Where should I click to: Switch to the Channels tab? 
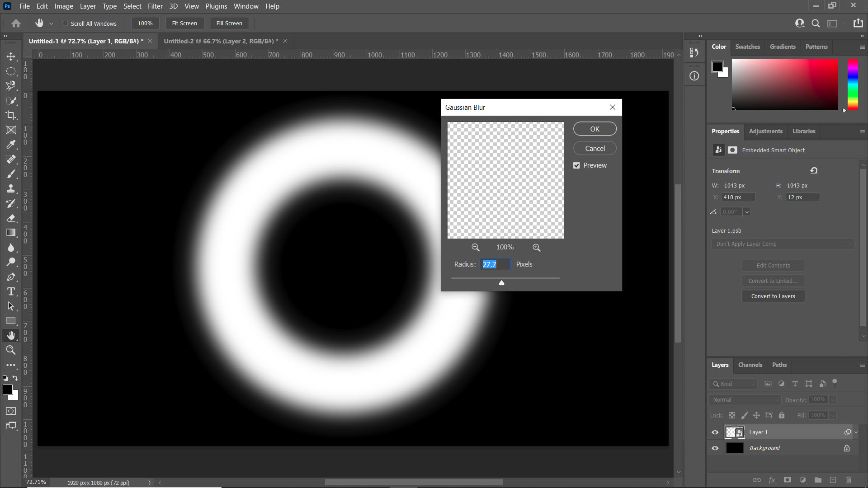pyautogui.click(x=750, y=365)
